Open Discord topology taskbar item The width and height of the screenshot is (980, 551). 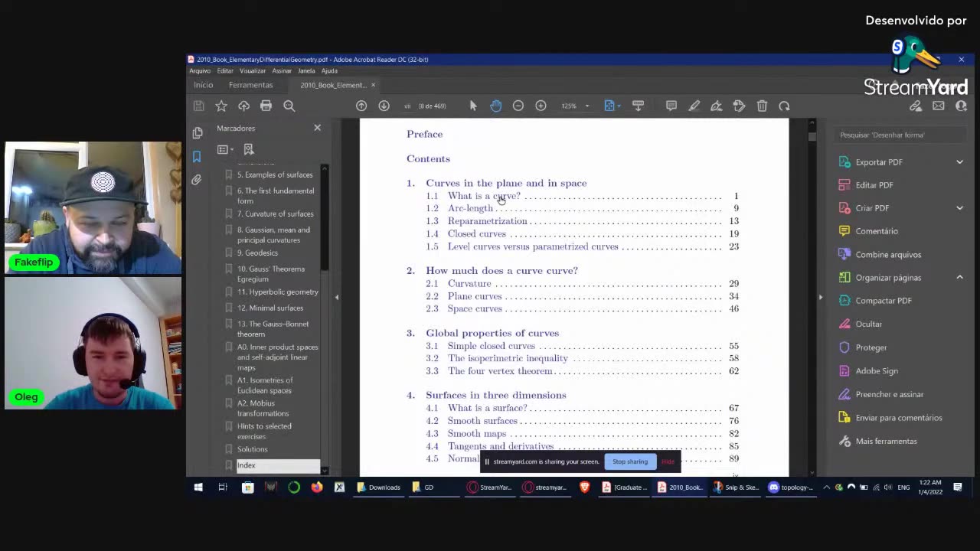pos(791,487)
